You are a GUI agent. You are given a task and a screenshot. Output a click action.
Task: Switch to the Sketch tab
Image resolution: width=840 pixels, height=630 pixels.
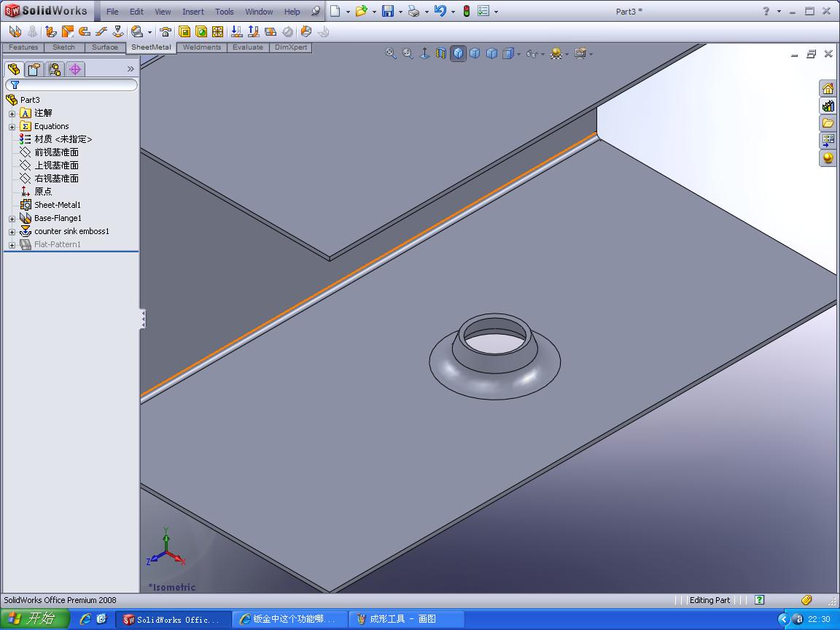tap(63, 47)
